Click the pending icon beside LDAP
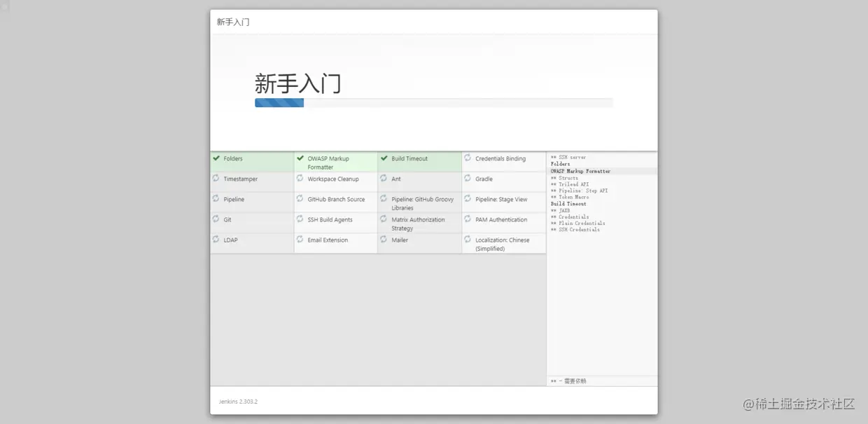This screenshot has width=868, height=424. [x=216, y=240]
